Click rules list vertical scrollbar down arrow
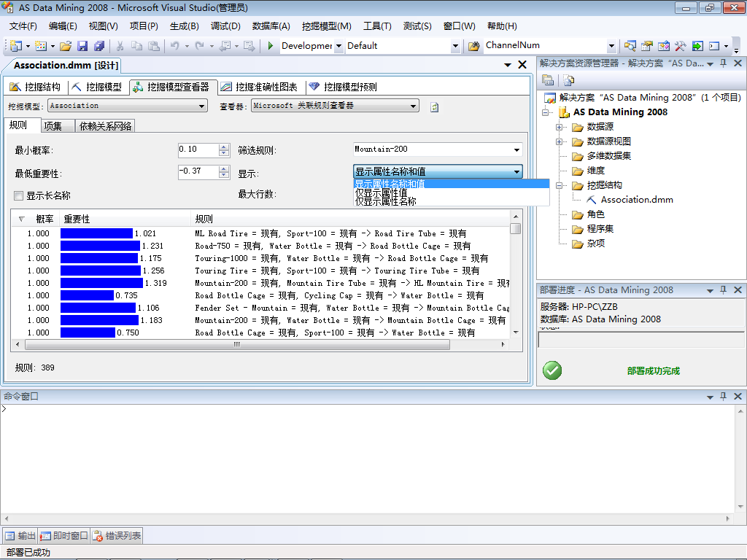This screenshot has height=560, width=747. tap(516, 332)
